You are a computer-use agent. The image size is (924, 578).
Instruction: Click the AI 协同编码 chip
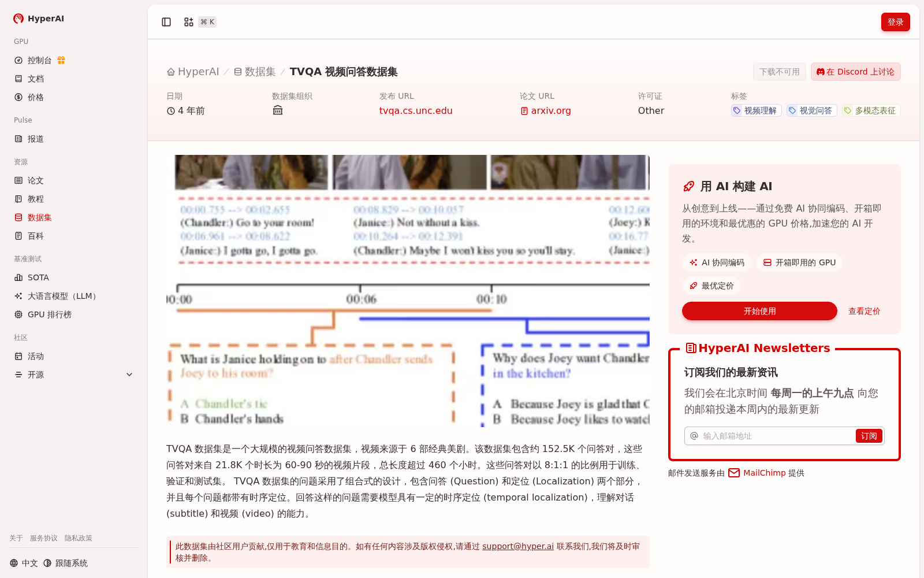pyautogui.click(x=717, y=262)
